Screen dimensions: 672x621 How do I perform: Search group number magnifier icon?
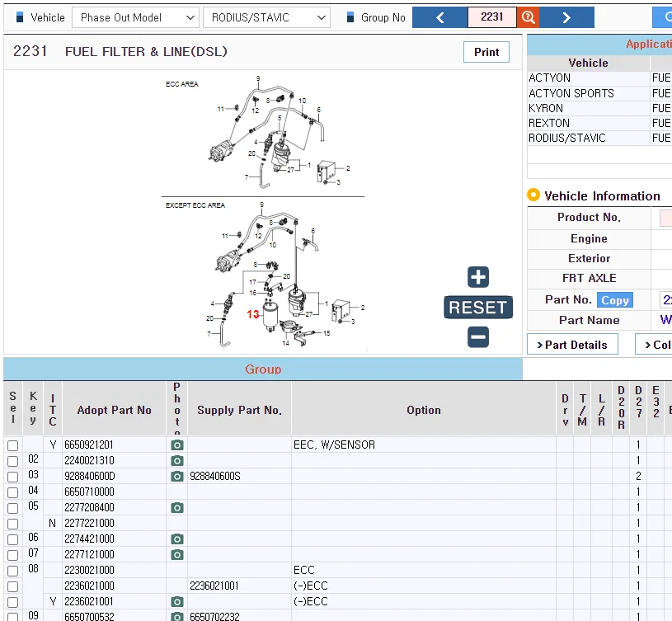click(x=528, y=17)
